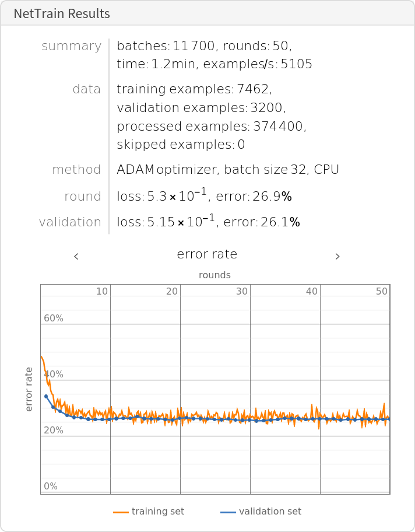Image resolution: width=415 pixels, height=532 pixels.
Task: Click the round 50 tick label
Action: [382, 291]
